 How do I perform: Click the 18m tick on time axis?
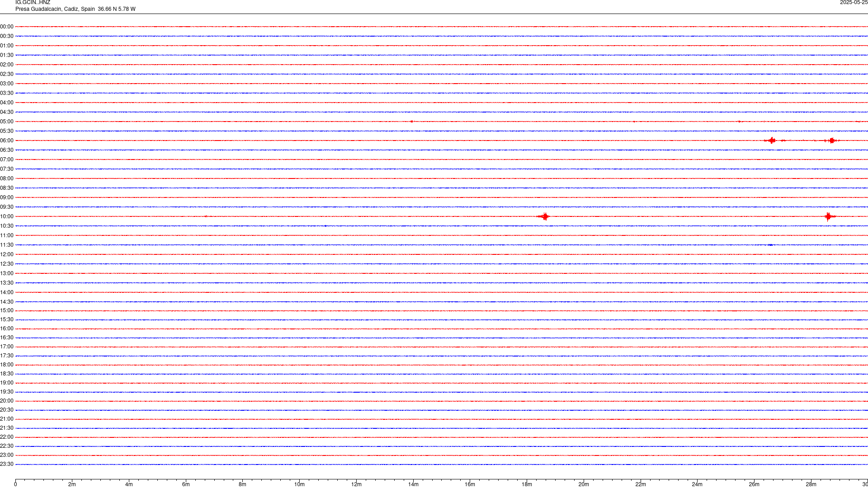click(x=527, y=484)
